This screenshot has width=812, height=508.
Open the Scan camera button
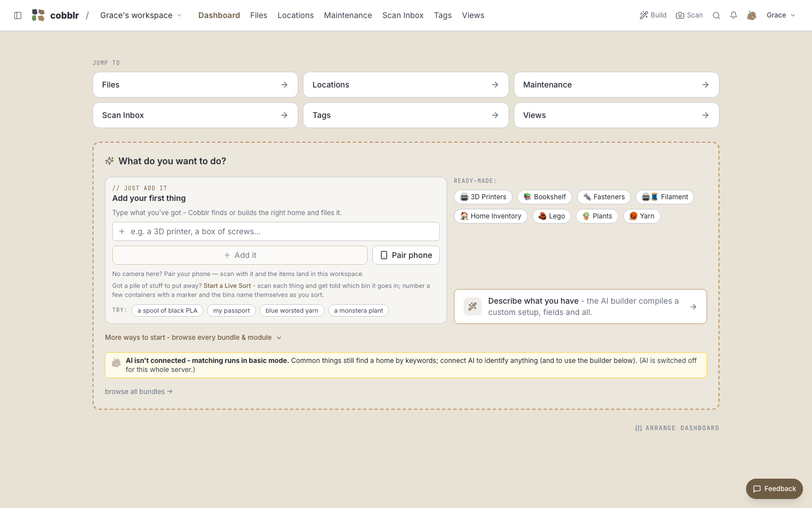coord(689,15)
